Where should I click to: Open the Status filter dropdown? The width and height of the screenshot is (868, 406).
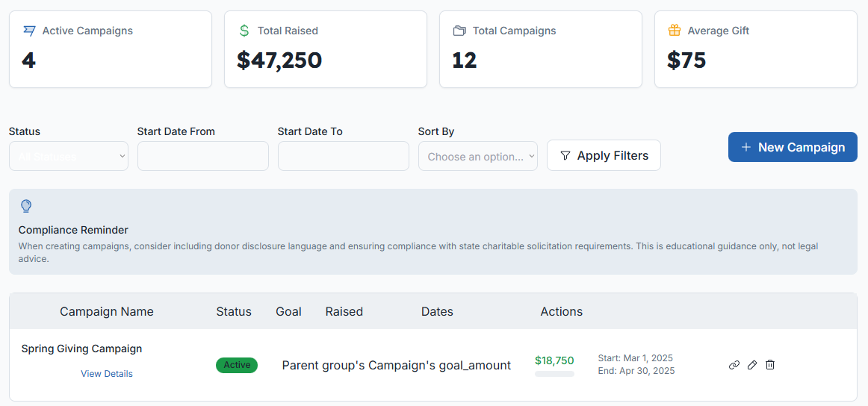[x=69, y=156]
